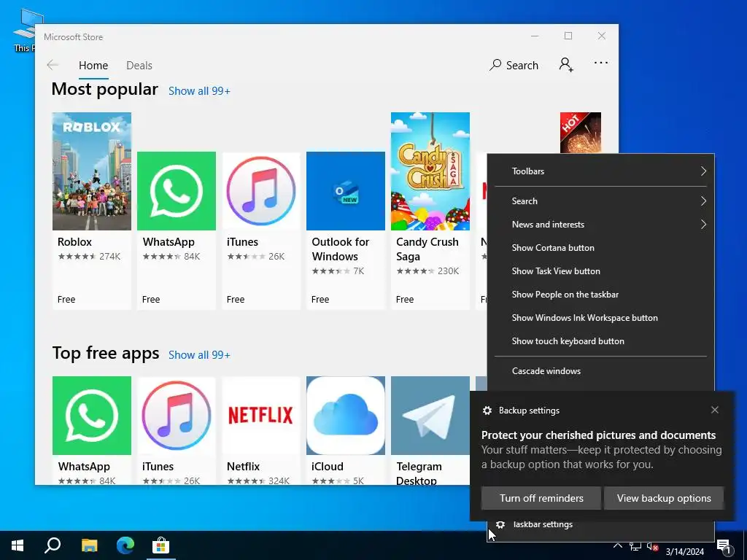Click the Microsoft Store window title
Screen dimensions: 747x560
tap(74, 36)
